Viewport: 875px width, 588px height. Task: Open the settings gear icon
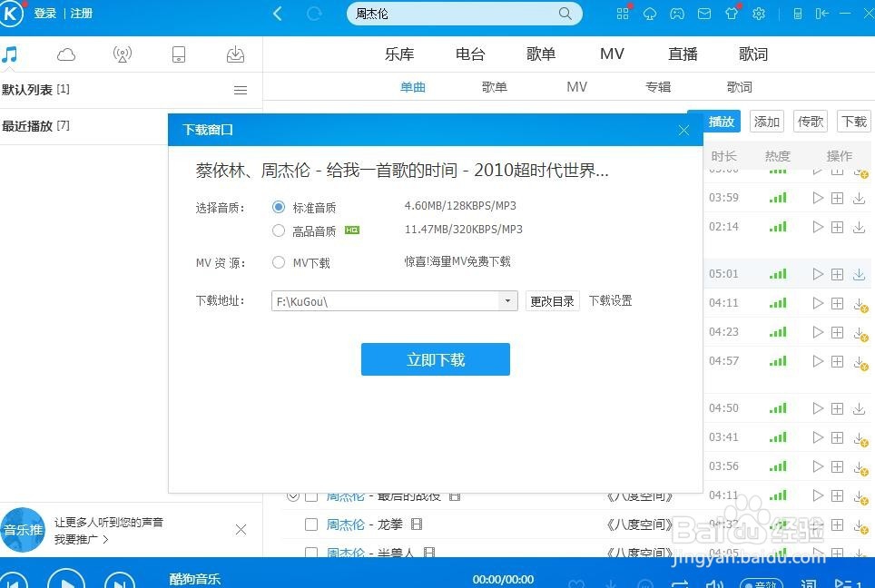click(759, 14)
